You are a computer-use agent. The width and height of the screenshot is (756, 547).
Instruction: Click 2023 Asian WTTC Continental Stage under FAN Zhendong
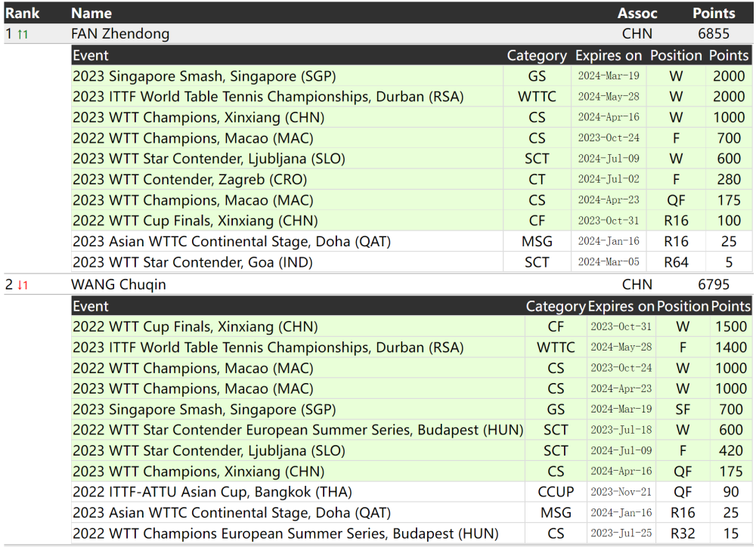tap(231, 242)
